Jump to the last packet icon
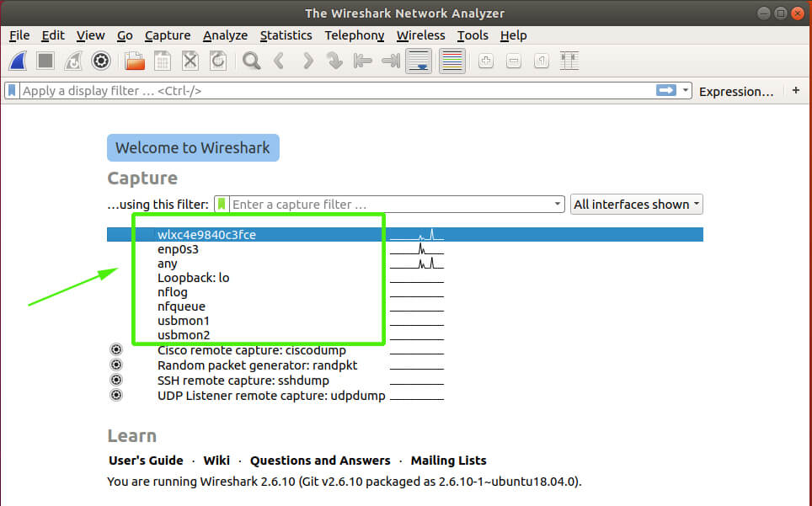This screenshot has height=506, width=812. (x=391, y=61)
